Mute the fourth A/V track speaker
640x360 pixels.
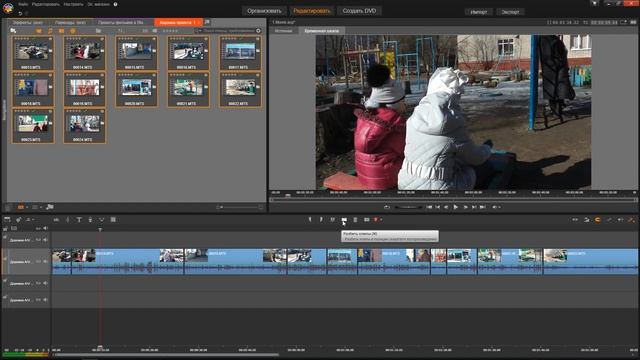(x=45, y=300)
